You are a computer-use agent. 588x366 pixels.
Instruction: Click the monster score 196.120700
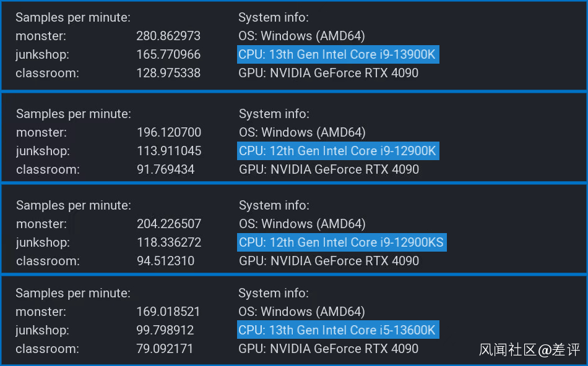169,132
